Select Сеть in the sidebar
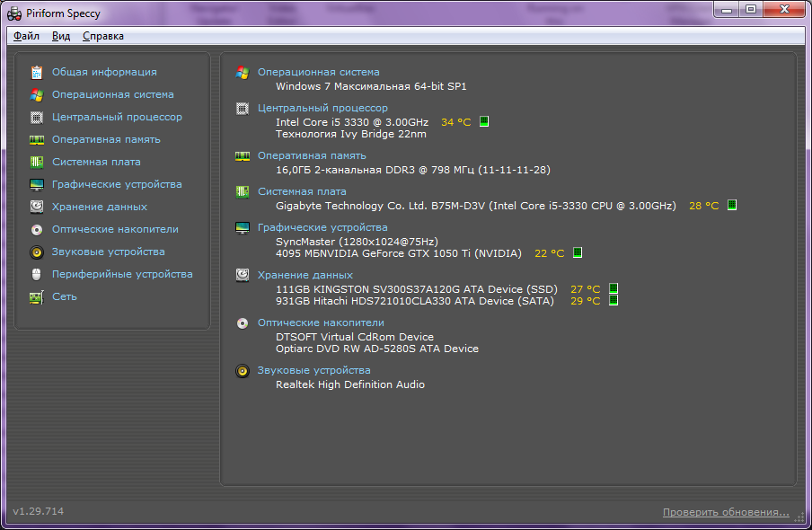Screen dimensions: 812x530 [x=64, y=296]
